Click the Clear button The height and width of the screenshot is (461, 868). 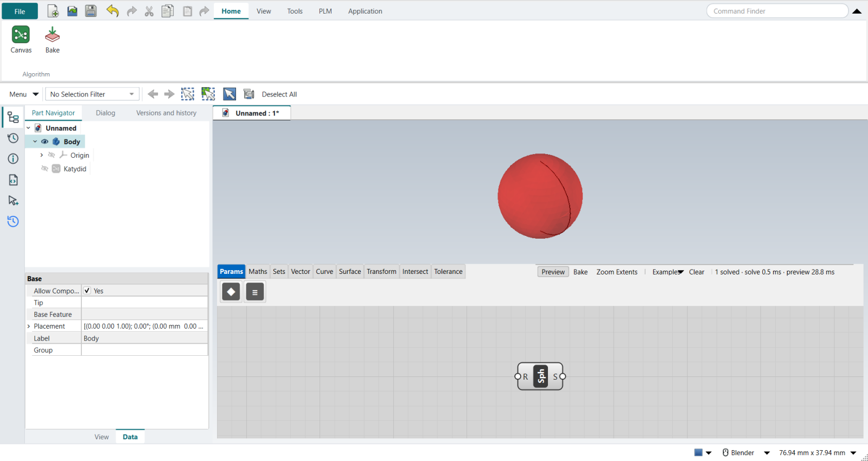click(697, 272)
